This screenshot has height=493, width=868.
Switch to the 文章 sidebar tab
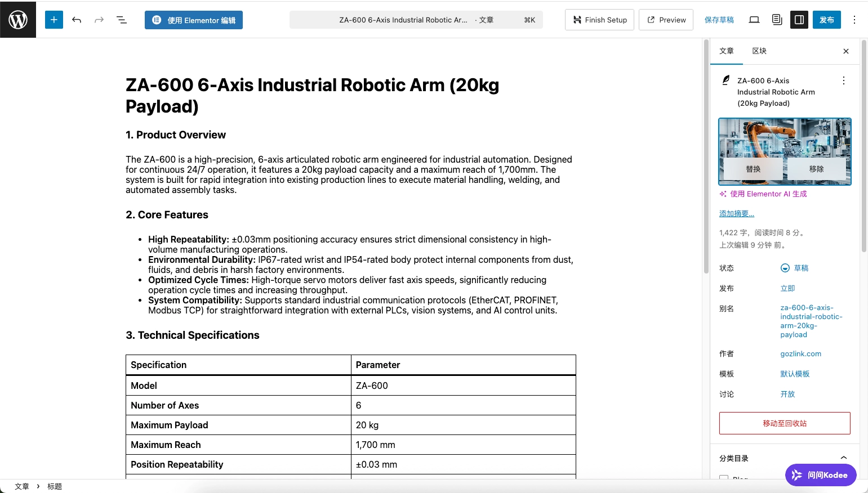[727, 51]
